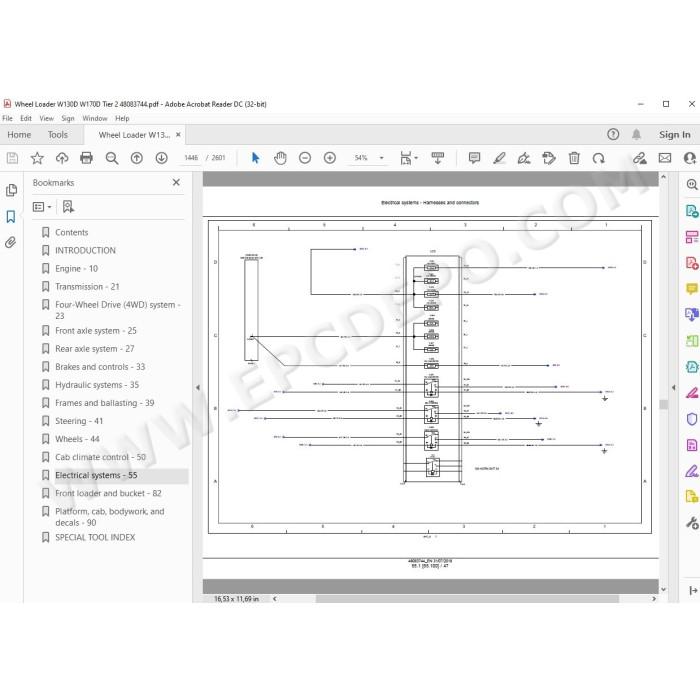Image resolution: width=700 pixels, height=700 pixels.
Task: Click the zoom out minus icon
Action: pos(305,158)
